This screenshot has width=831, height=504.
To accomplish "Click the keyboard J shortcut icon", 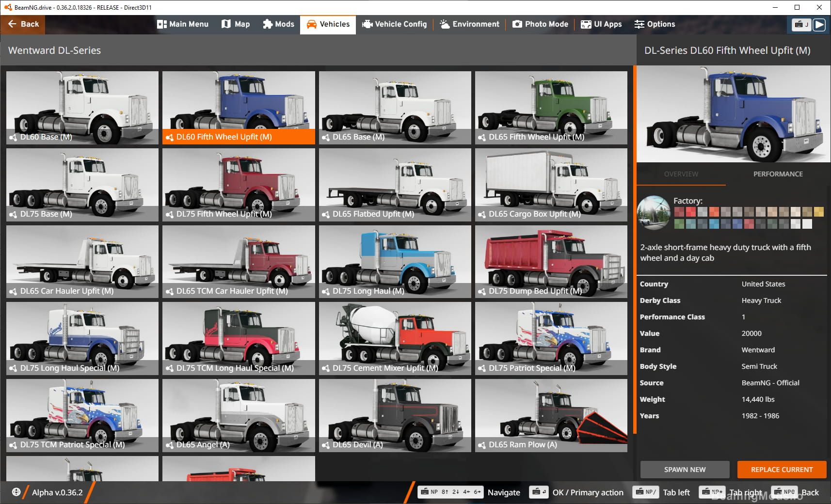I will pyautogui.click(x=801, y=25).
